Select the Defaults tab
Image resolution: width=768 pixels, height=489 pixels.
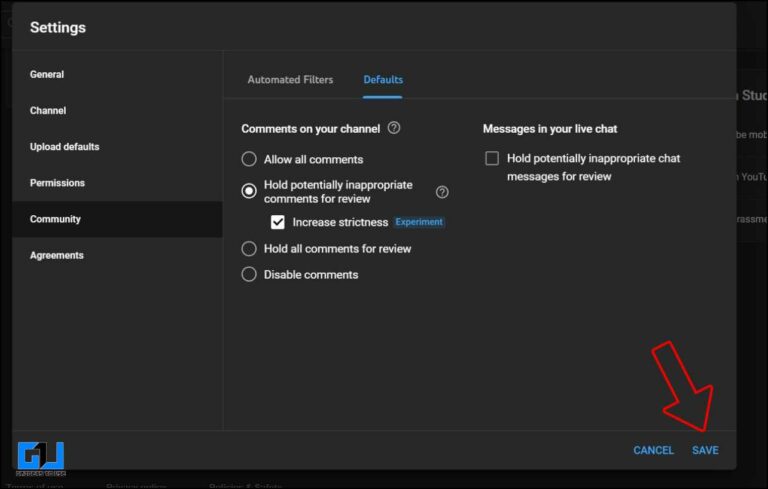coord(383,79)
